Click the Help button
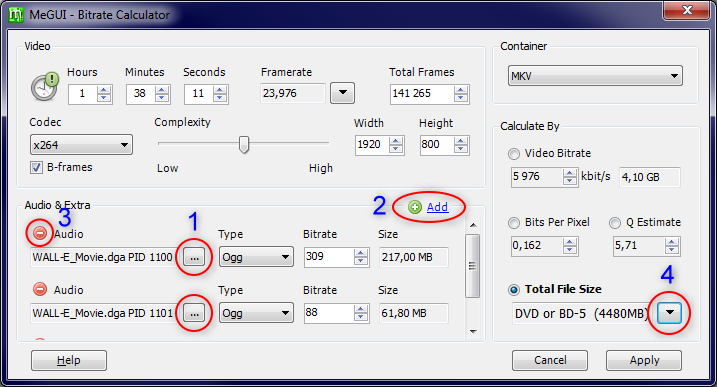The image size is (717, 387). coord(69,360)
